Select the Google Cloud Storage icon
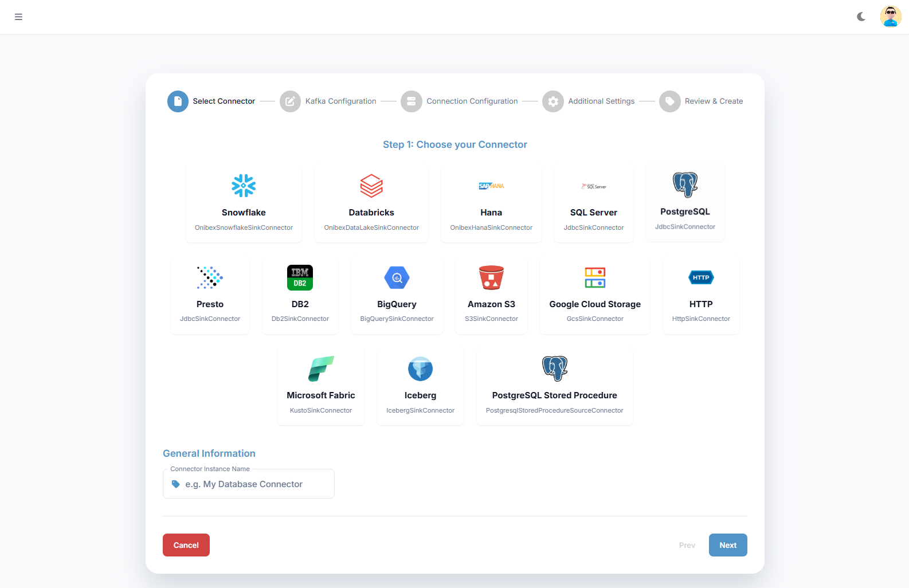The image size is (909, 588). (x=595, y=277)
